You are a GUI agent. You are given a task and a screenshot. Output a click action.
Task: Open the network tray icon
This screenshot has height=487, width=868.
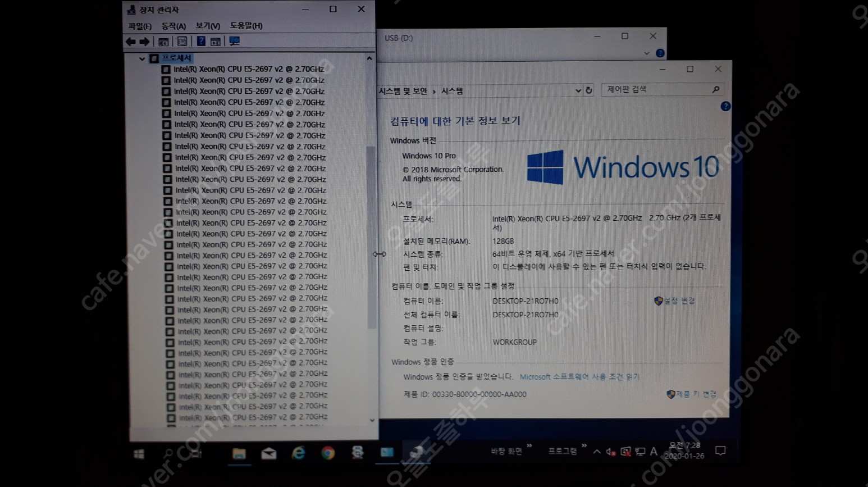[x=640, y=452]
